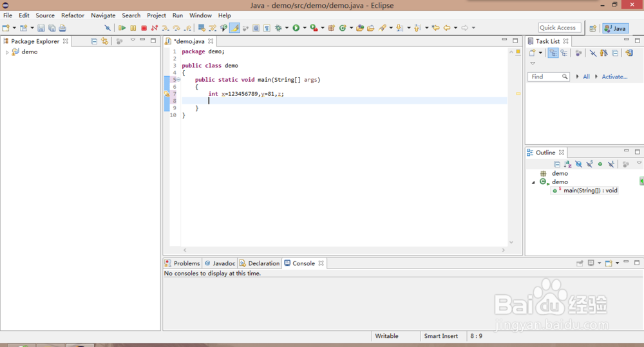This screenshot has height=347, width=644.
Task: Switch to the Problems tab
Action: (x=182, y=263)
